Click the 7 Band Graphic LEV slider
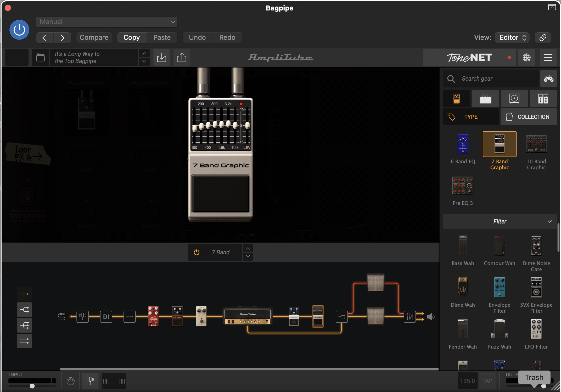This screenshot has height=392, width=561. 247,126
